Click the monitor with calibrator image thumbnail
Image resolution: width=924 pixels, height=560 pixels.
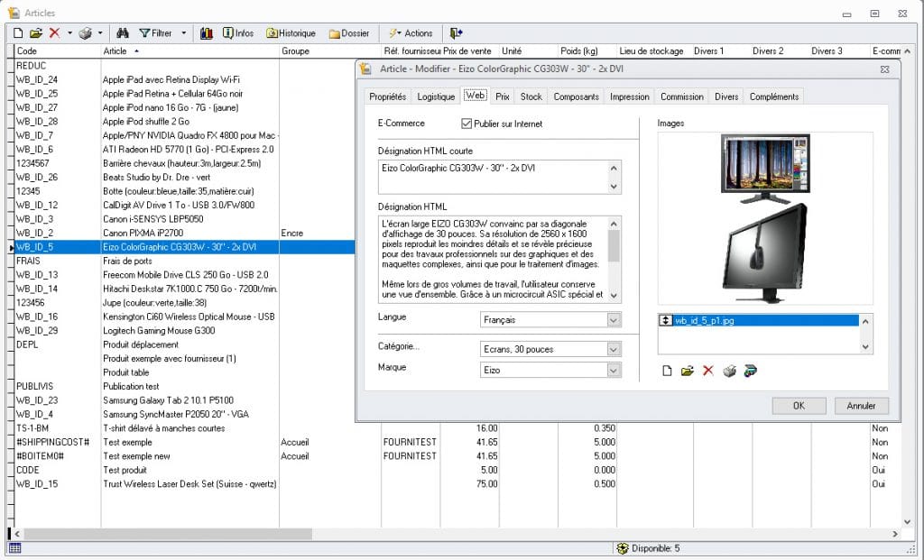[x=765, y=253]
